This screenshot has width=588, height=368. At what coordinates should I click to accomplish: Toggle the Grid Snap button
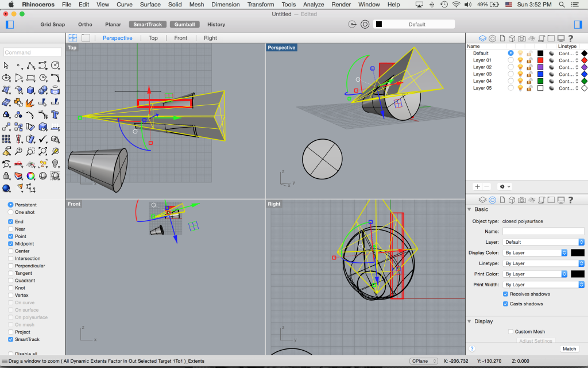53,24
